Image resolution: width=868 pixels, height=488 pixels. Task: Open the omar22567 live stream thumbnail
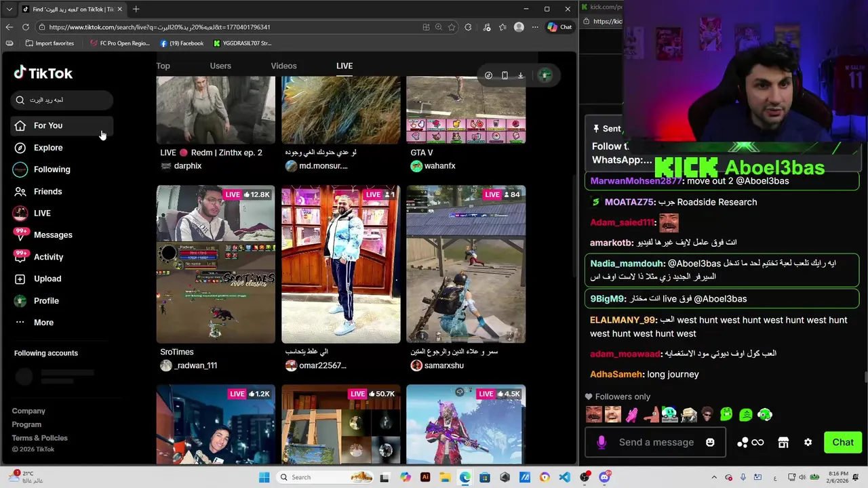click(x=340, y=264)
